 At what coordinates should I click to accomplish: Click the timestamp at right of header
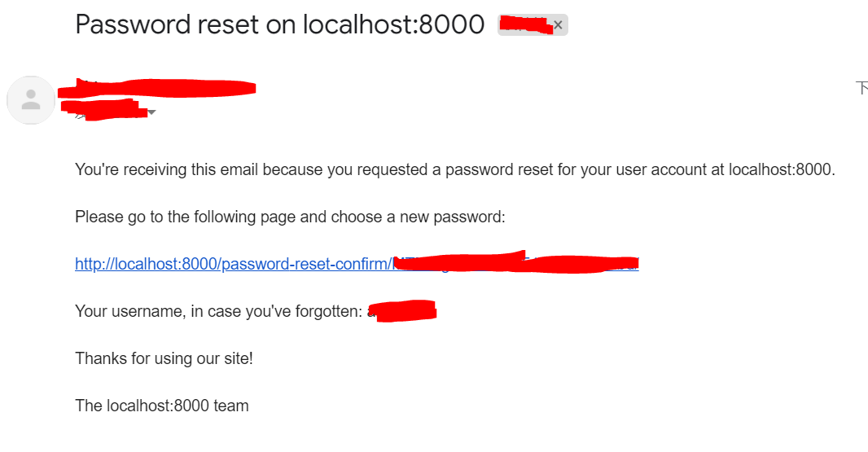coord(861,88)
